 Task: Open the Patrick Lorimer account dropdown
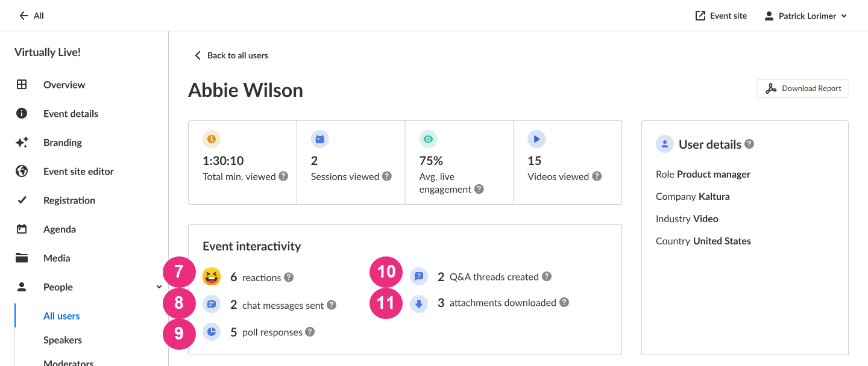805,16
